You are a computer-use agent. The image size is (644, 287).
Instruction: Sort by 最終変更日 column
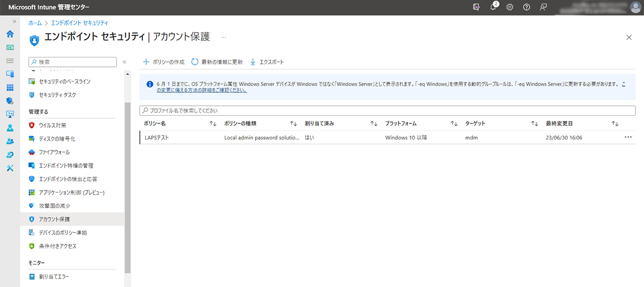click(615, 123)
